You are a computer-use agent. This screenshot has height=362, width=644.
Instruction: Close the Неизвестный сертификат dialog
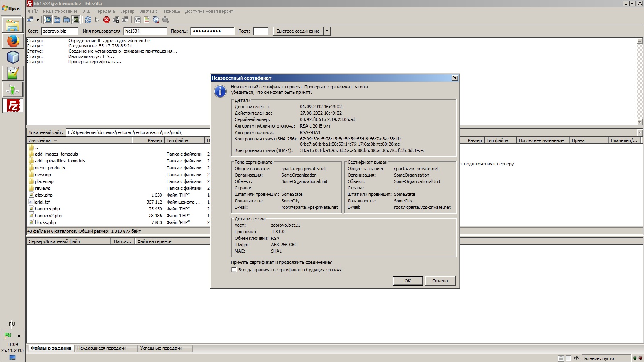pyautogui.click(x=455, y=78)
